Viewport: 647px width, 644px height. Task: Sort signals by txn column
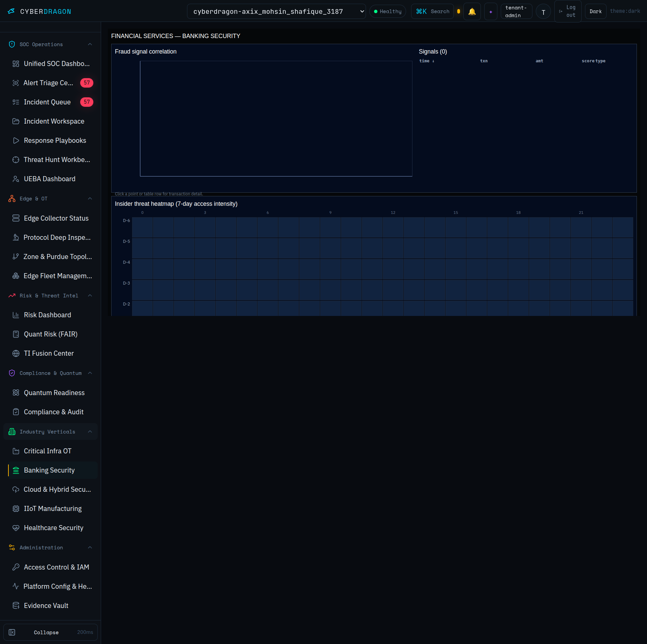pyautogui.click(x=484, y=61)
